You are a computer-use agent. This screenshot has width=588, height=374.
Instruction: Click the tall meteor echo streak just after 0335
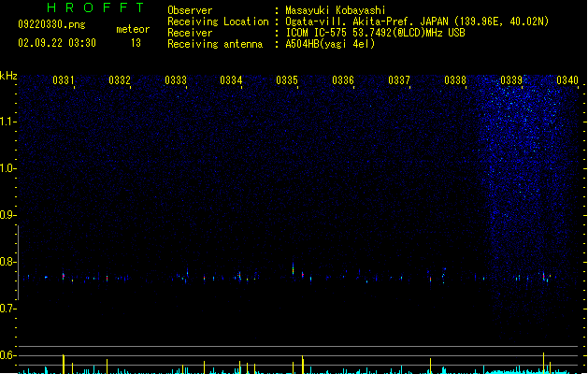click(293, 268)
